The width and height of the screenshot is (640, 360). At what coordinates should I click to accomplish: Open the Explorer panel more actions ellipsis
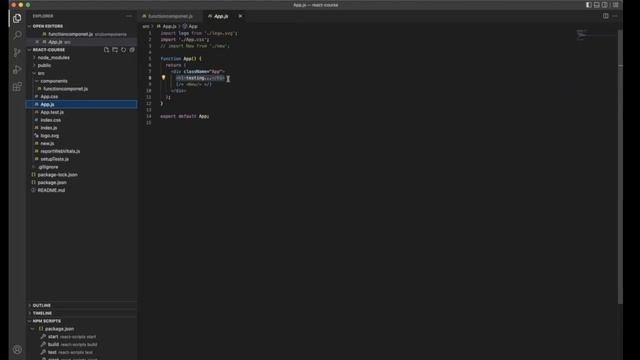pos(129,16)
